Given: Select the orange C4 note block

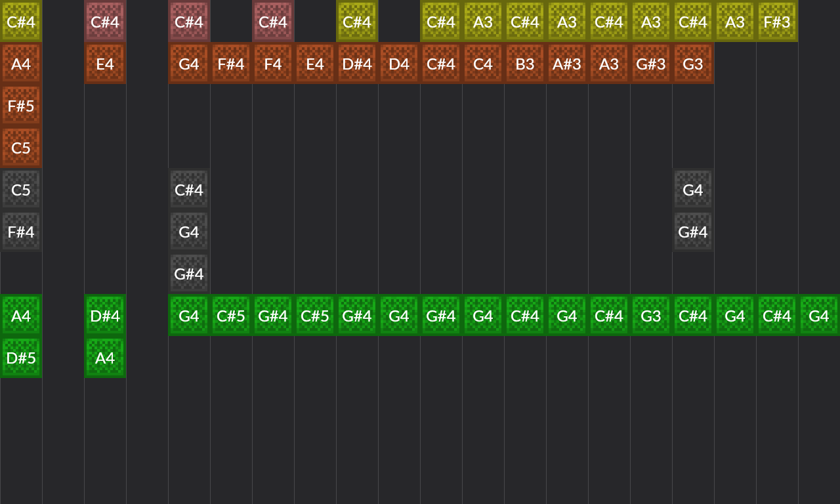Looking at the screenshot, I should (x=483, y=64).
